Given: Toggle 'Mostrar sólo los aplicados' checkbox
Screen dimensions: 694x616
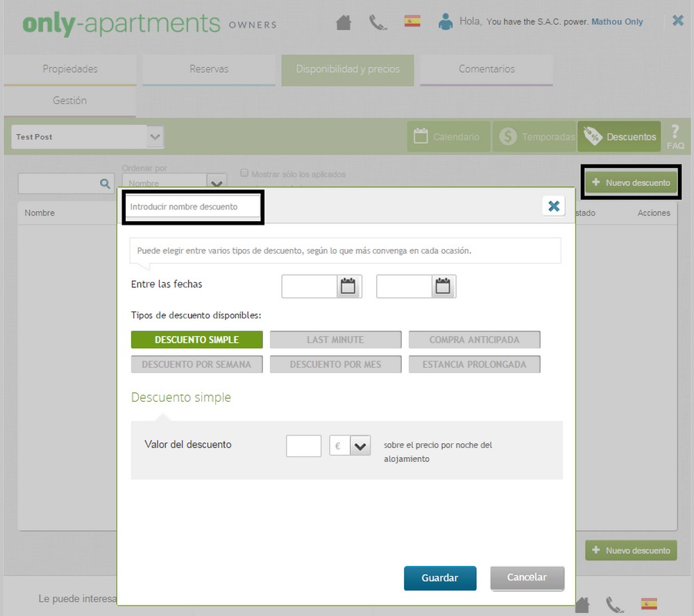Looking at the screenshot, I should [x=244, y=173].
